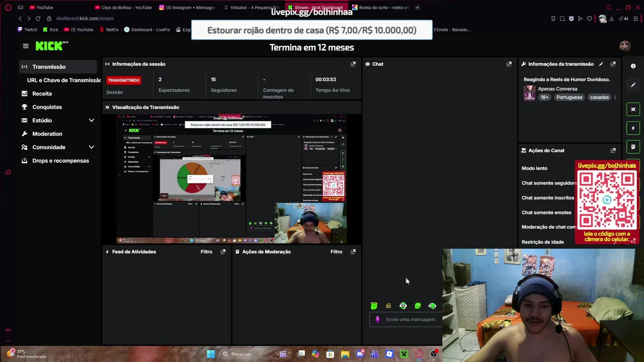Switch to the Instagram browser tab

coord(187,8)
